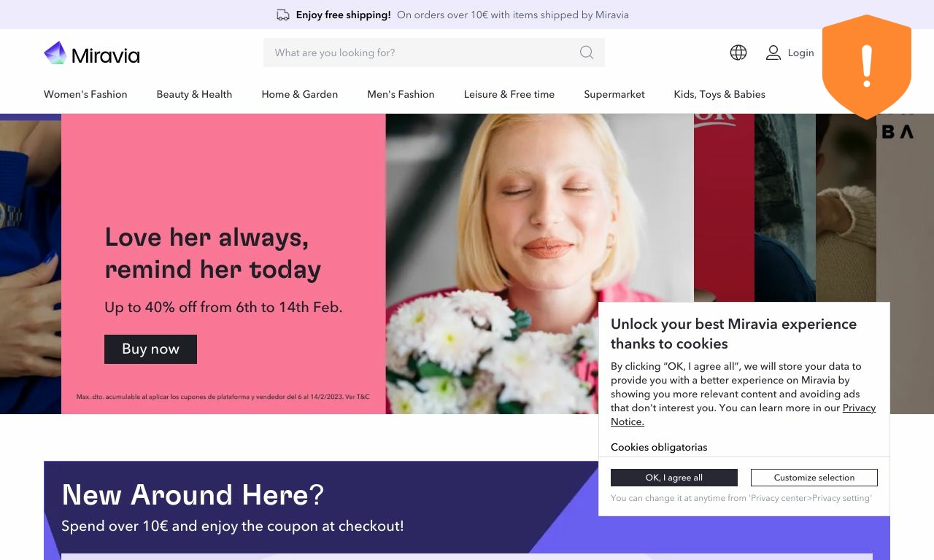This screenshot has width=934, height=560.
Task: Click the search magnifier icon
Action: pos(587,52)
